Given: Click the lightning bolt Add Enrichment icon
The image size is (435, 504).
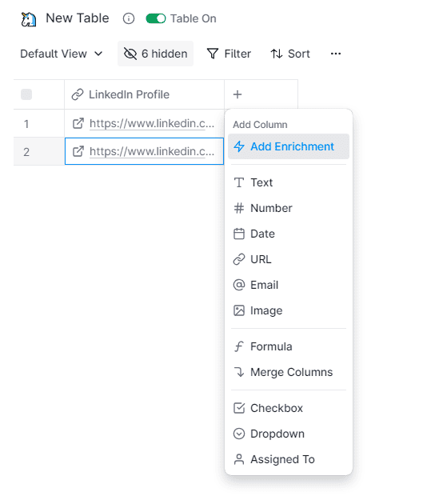Looking at the screenshot, I should 239,146.
